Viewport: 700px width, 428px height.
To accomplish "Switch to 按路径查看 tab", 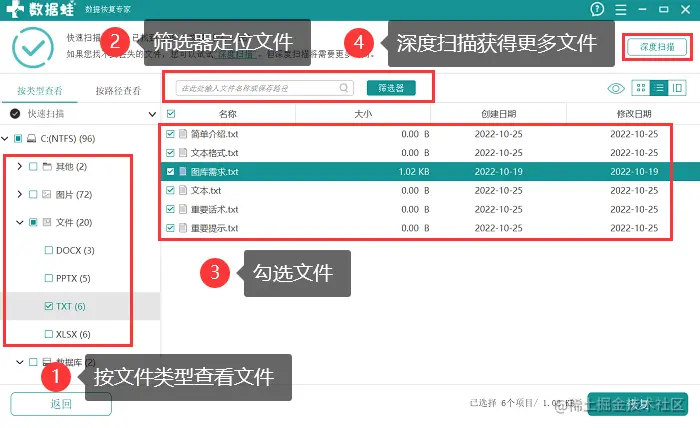I will [x=118, y=91].
